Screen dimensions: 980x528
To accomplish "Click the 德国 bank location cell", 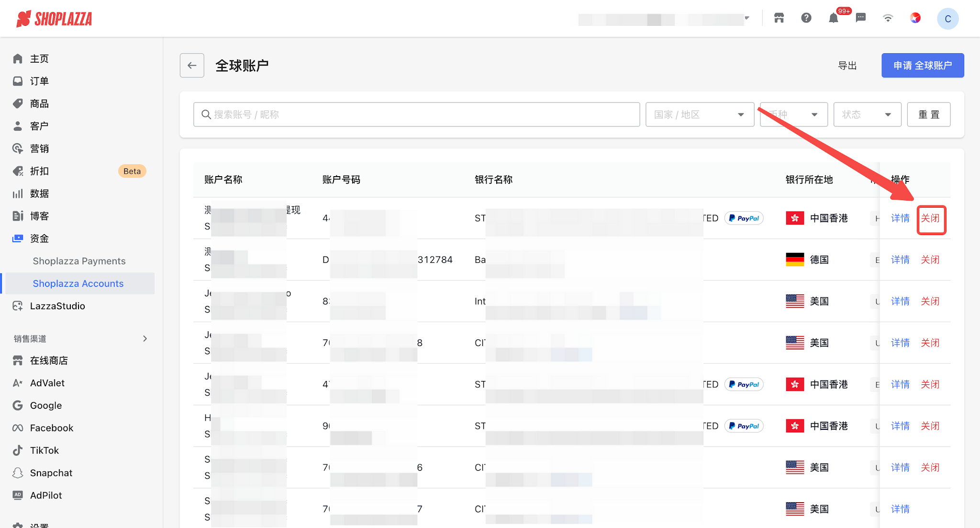I will [x=807, y=260].
